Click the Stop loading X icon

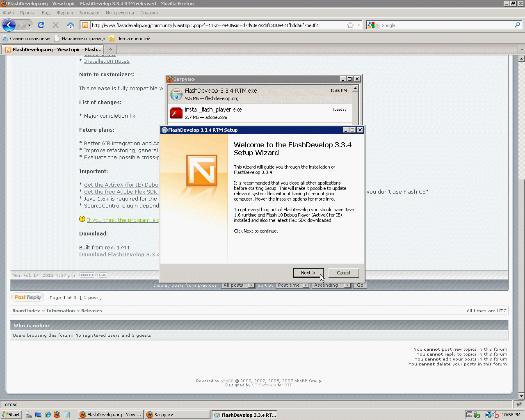point(56,25)
